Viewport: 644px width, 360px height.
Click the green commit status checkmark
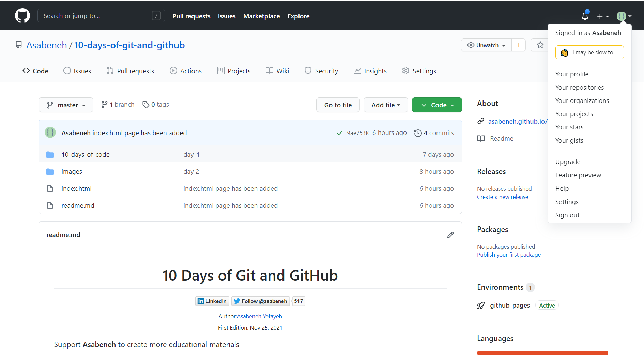pyautogui.click(x=339, y=133)
